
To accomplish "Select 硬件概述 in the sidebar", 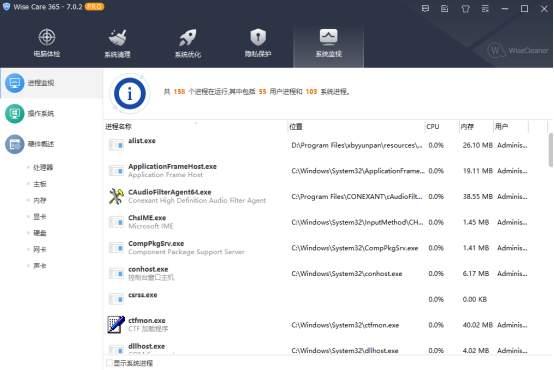I will pyautogui.click(x=52, y=144).
